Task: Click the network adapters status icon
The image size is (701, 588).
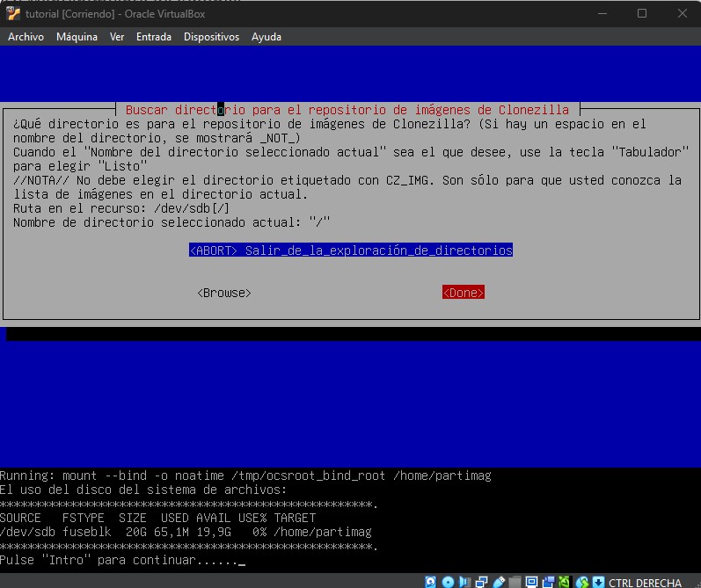Action: coord(481,582)
